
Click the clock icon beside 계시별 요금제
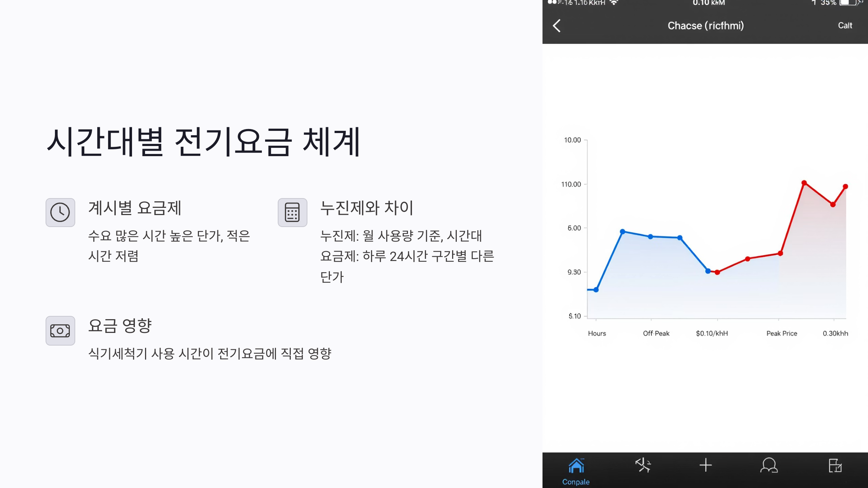point(60,212)
